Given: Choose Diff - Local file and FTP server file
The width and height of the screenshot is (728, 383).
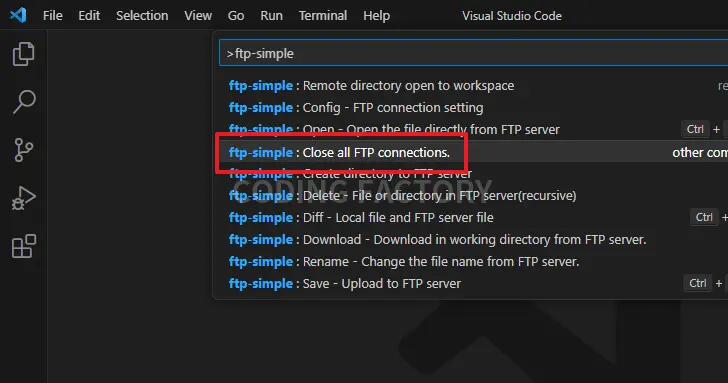Looking at the screenshot, I should coord(474,218).
